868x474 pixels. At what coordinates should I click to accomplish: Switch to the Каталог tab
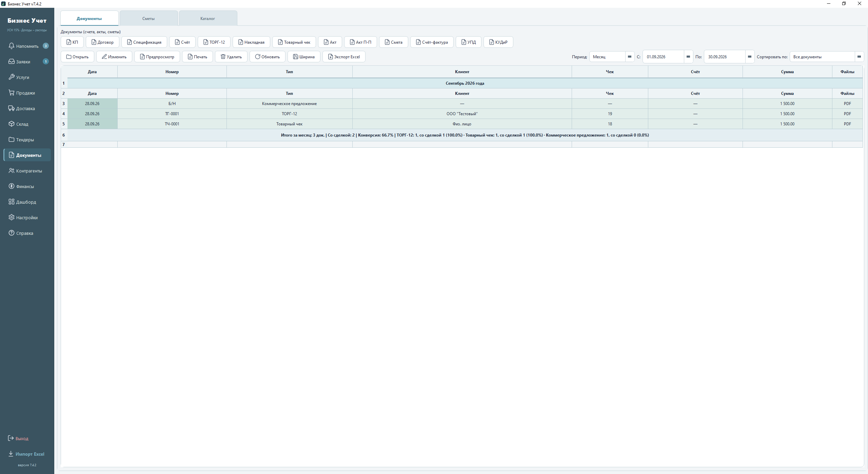coord(208,18)
